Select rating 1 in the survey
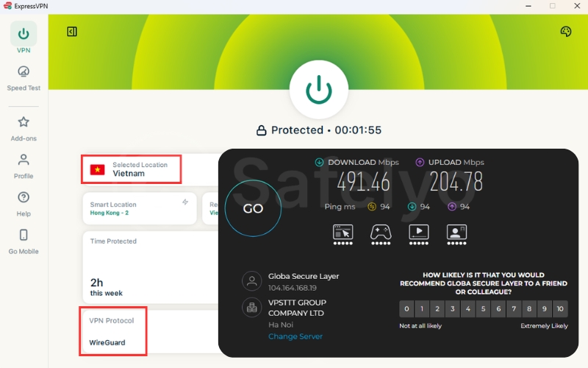Screen dimensions: 588x368 point(422,308)
